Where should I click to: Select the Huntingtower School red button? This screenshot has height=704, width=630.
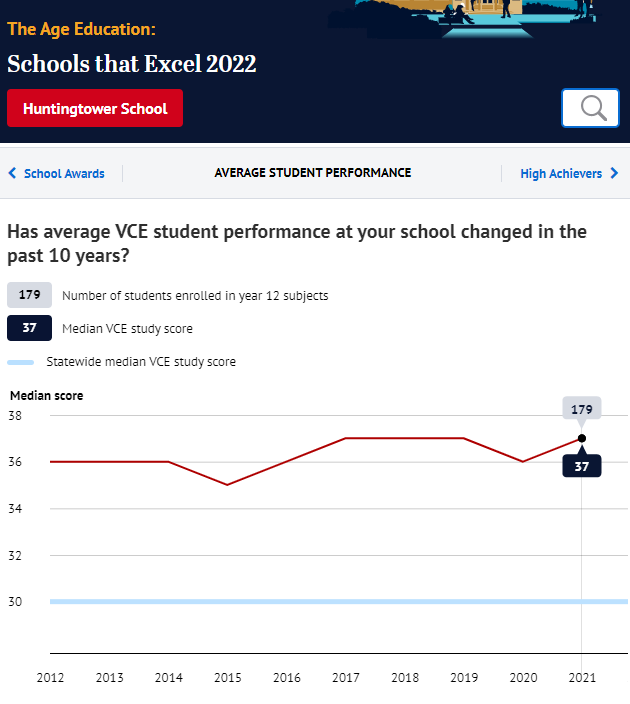[95, 108]
